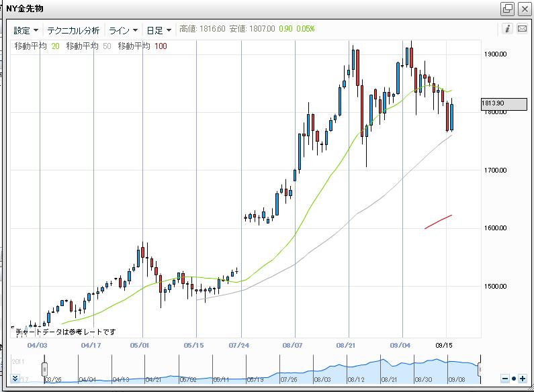This screenshot has height=392, width=534.
Task: Click the 09/04 date axis label
Action: (x=400, y=346)
